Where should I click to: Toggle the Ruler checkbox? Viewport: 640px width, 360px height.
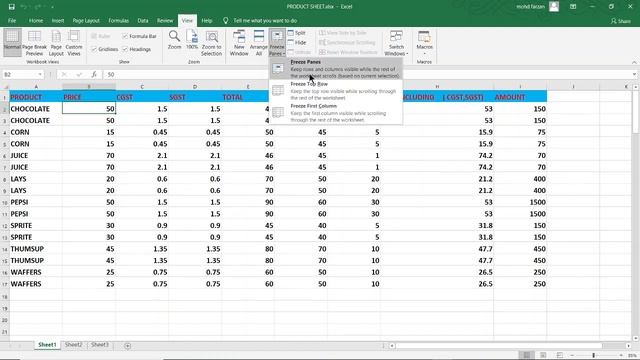pyautogui.click(x=100, y=36)
